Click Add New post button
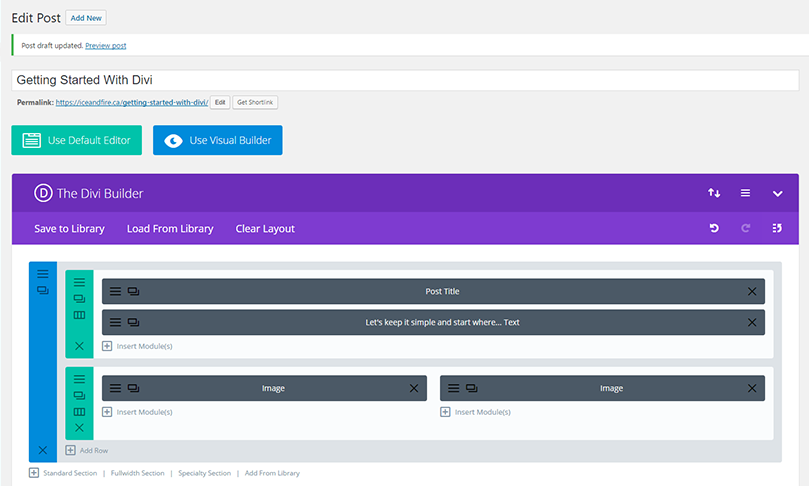The height and width of the screenshot is (486, 809). point(86,18)
